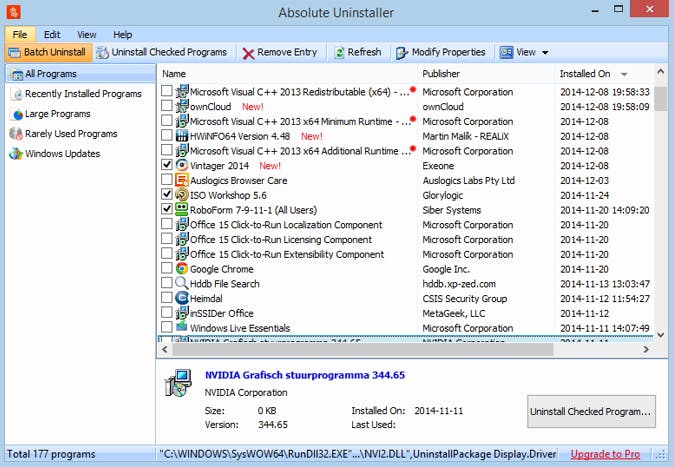674x467 pixels.
Task: Click the Rarely Used Programs icon
Action: click(x=16, y=134)
